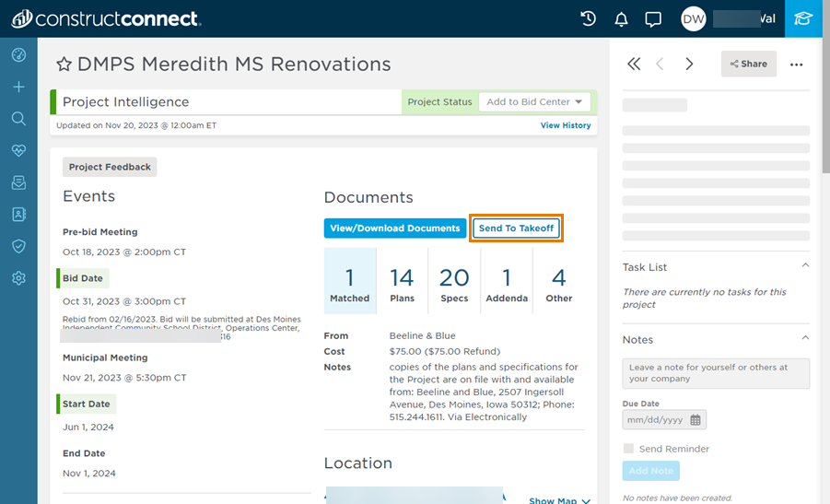
Task: Click the Updated on Nov 20, 2023 text
Action: tap(136, 125)
